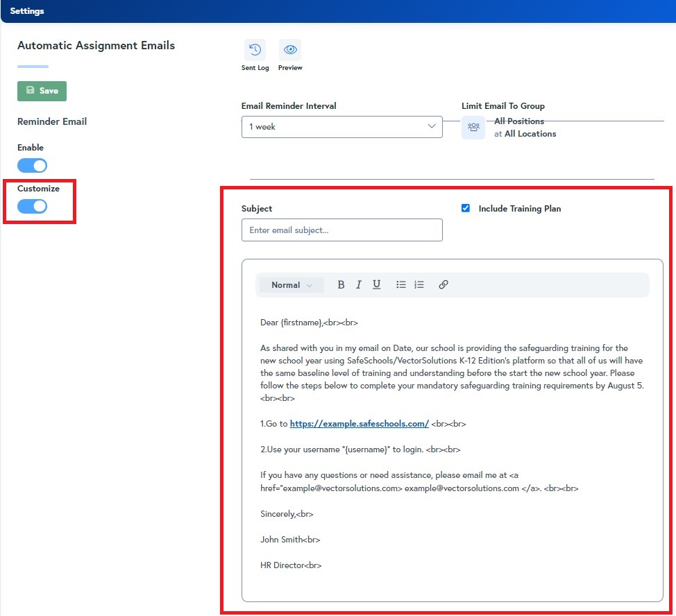Toggle the Customize switch off
Image resolution: width=676 pixels, height=616 pixels.
click(x=33, y=206)
